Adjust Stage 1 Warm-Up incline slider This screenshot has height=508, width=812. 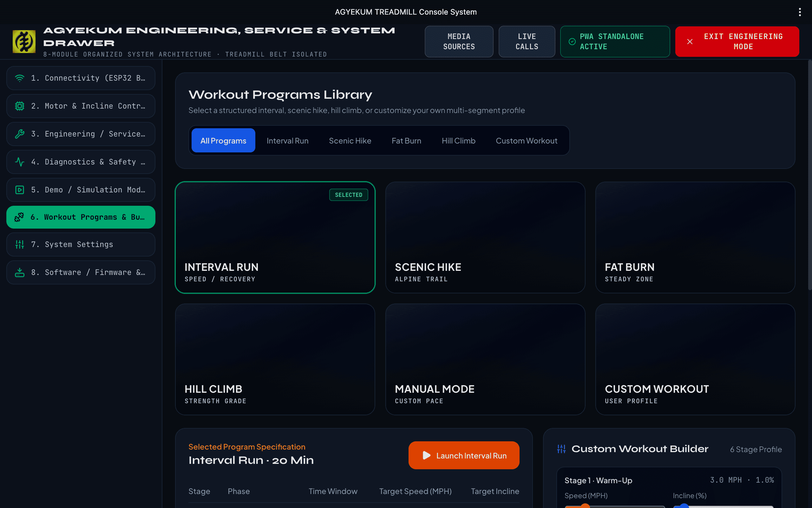[x=723, y=506]
